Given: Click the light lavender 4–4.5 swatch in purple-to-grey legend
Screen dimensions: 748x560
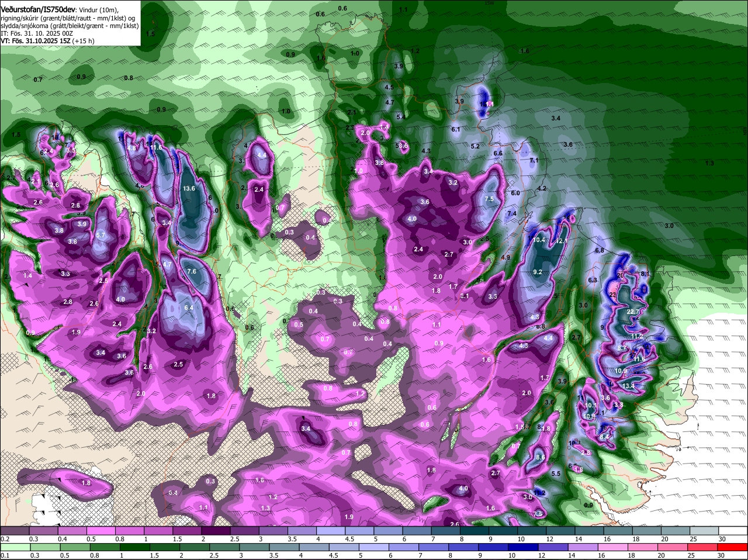Looking at the screenshot, I should 332,530.
